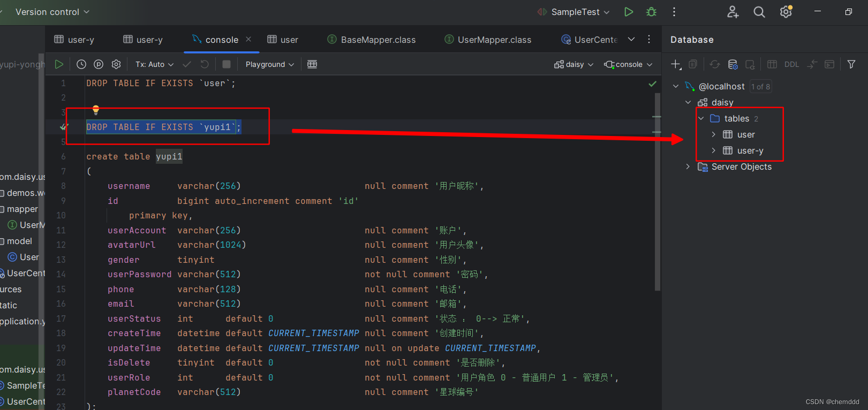868x410 pixels.
Task: Click the deactivate connection plug icon
Action: (750, 64)
